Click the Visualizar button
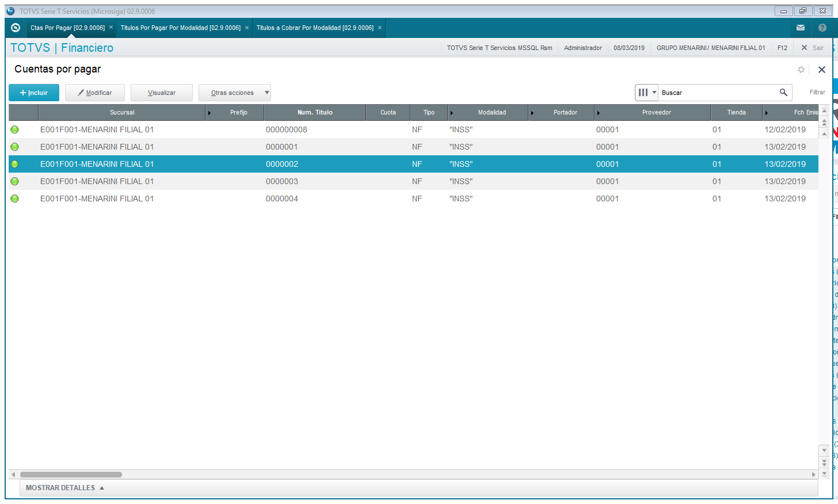Image resolution: width=838 pixels, height=504 pixels. [162, 93]
